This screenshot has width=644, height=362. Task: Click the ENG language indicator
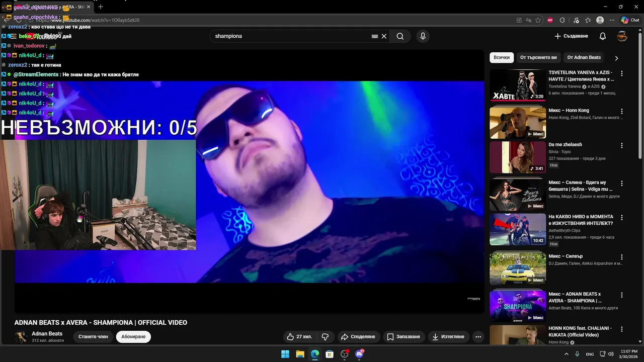pyautogui.click(x=590, y=354)
